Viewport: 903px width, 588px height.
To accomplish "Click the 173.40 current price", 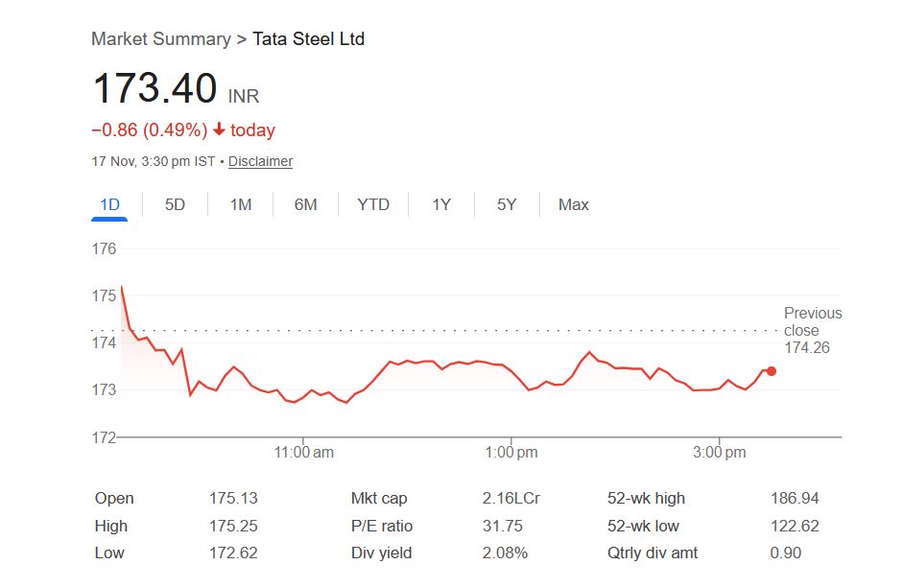I will pyautogui.click(x=154, y=89).
